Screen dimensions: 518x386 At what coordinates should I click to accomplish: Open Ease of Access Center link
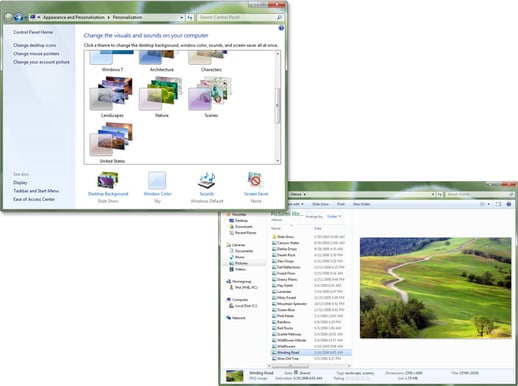point(34,199)
